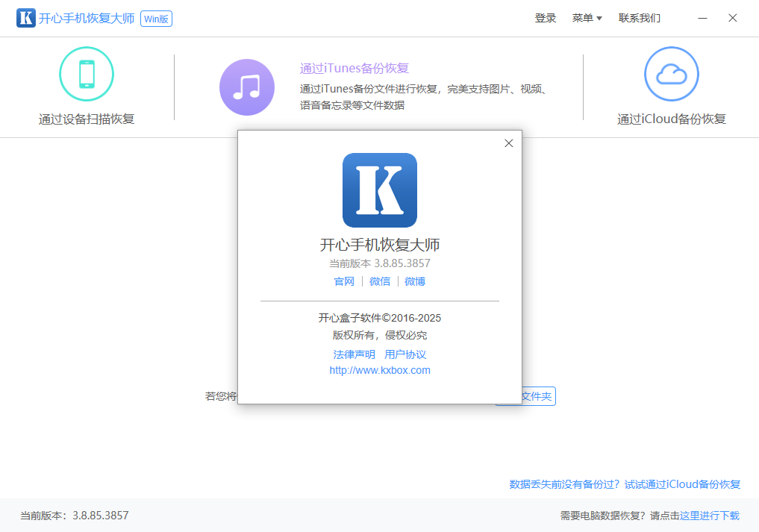Open the 官网 official site link
The width and height of the screenshot is (759, 532).
click(344, 281)
